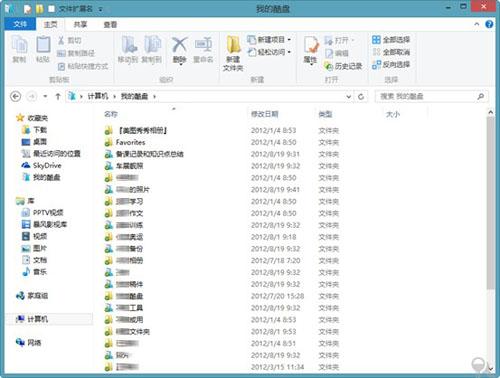Switch to the View (查看) tab

pos(110,24)
